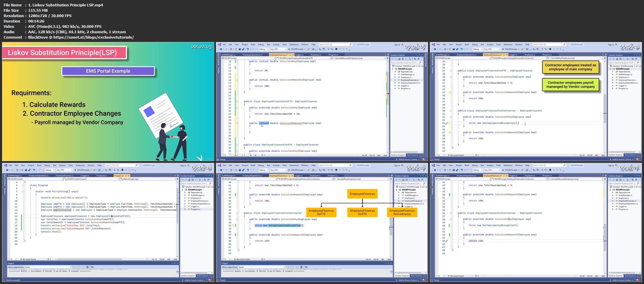Image resolution: width=644 pixels, height=284 pixels.
Task: Open SOLIDPrinciple.EmployeeFinancesForFTE class dropdown in 00:04:07 thumbnail
Action: [x=304, y=58]
